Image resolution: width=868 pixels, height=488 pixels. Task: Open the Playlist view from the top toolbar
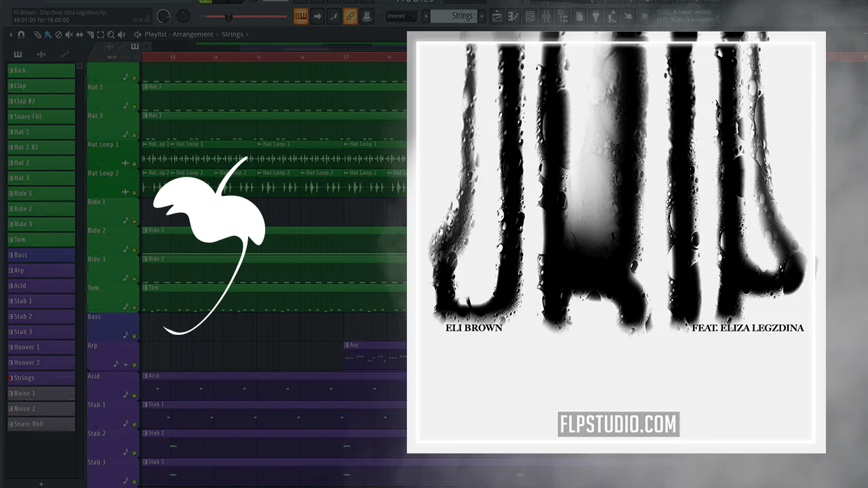[497, 16]
